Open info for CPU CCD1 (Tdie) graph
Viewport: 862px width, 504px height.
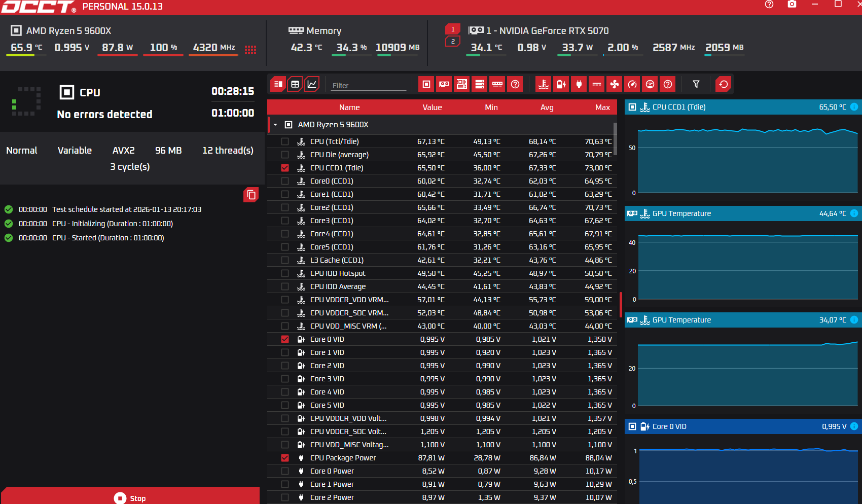tap(854, 107)
